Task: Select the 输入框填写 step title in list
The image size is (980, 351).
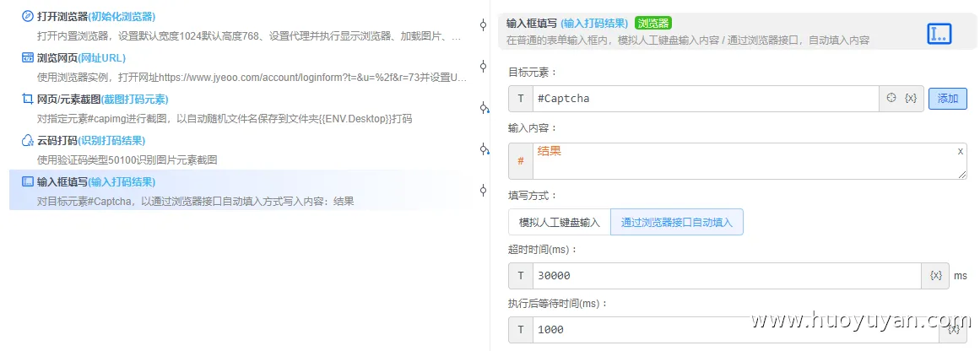Action: (x=62, y=181)
